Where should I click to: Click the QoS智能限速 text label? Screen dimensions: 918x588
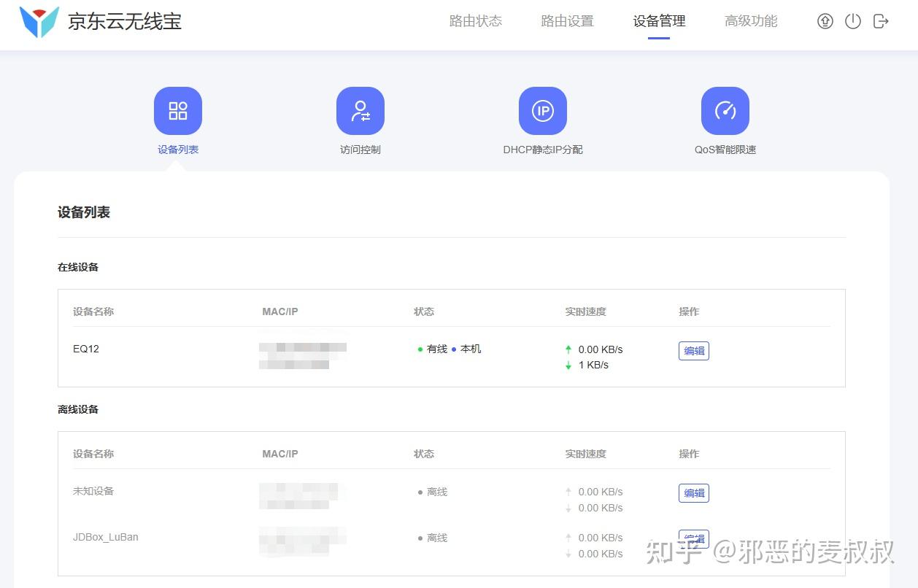pos(725,150)
